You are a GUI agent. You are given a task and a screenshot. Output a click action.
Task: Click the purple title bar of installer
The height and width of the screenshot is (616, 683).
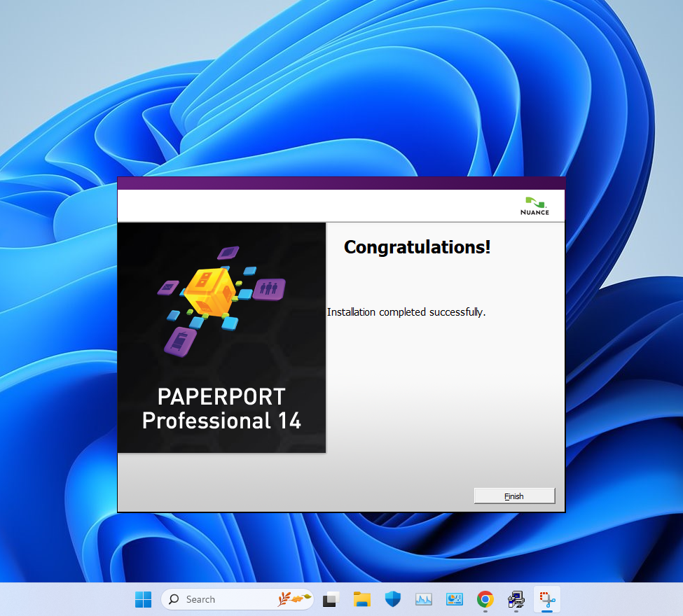pyautogui.click(x=341, y=183)
